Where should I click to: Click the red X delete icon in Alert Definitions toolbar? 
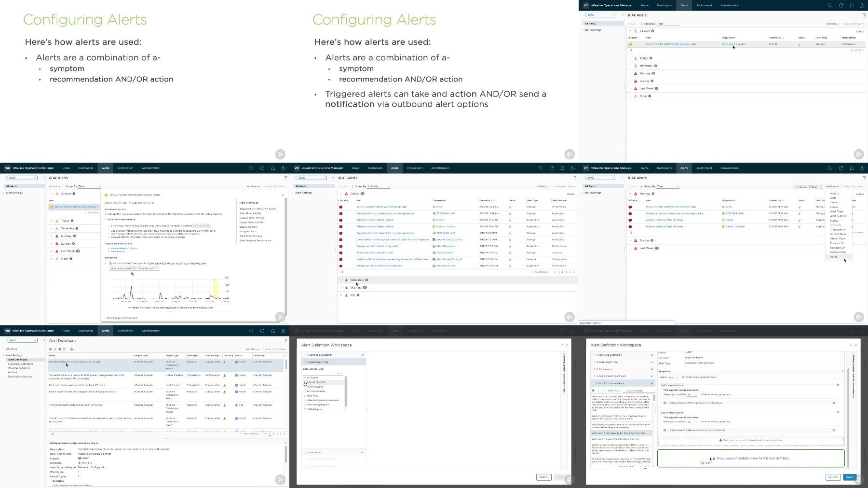point(60,349)
